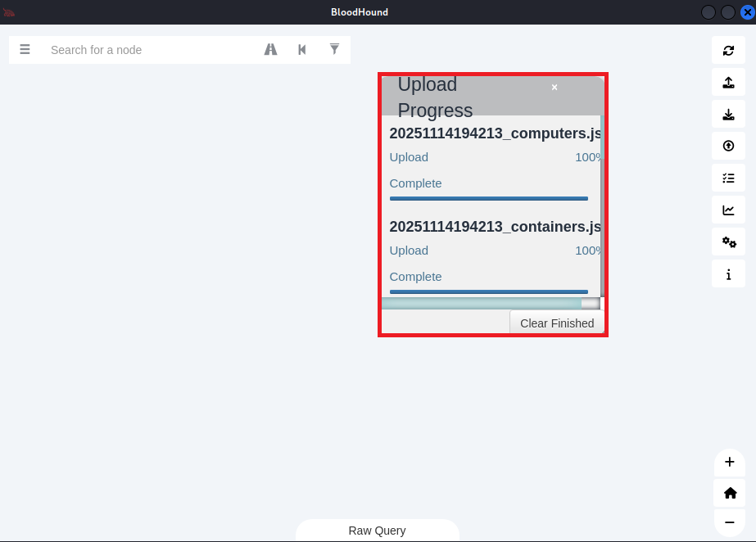
Task: Close the Upload Progress dialog
Action: [555, 88]
